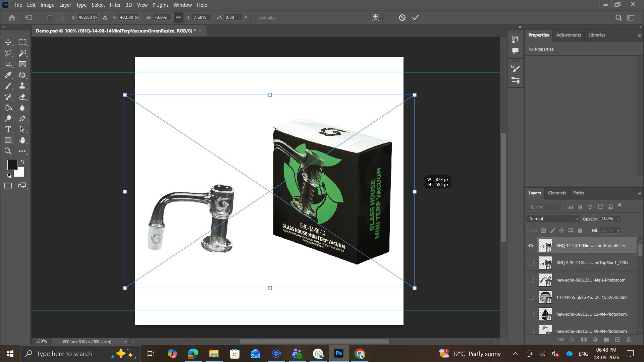Viewport: 644px width, 362px height.
Task: Hide the GHQ-14-90-14Mini layer
Action: (x=531, y=246)
